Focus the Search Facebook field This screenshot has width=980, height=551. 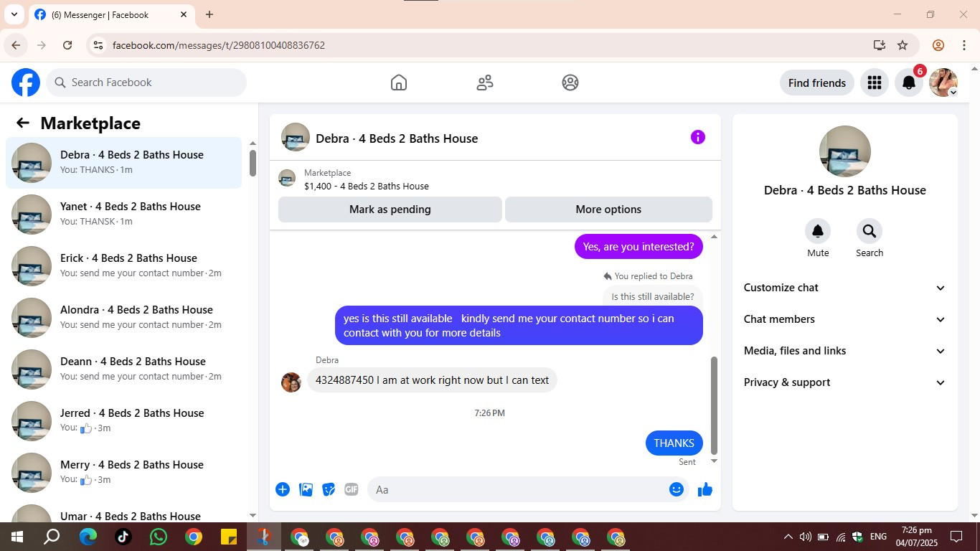pos(146,83)
